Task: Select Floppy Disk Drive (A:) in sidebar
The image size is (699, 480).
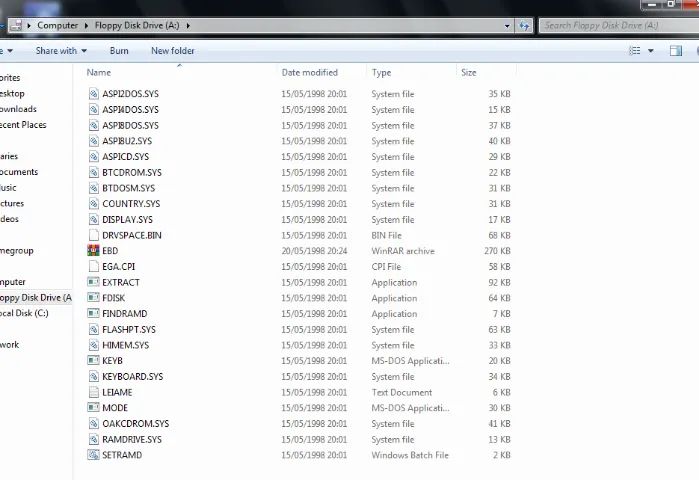Action: pyautogui.click(x=36, y=297)
